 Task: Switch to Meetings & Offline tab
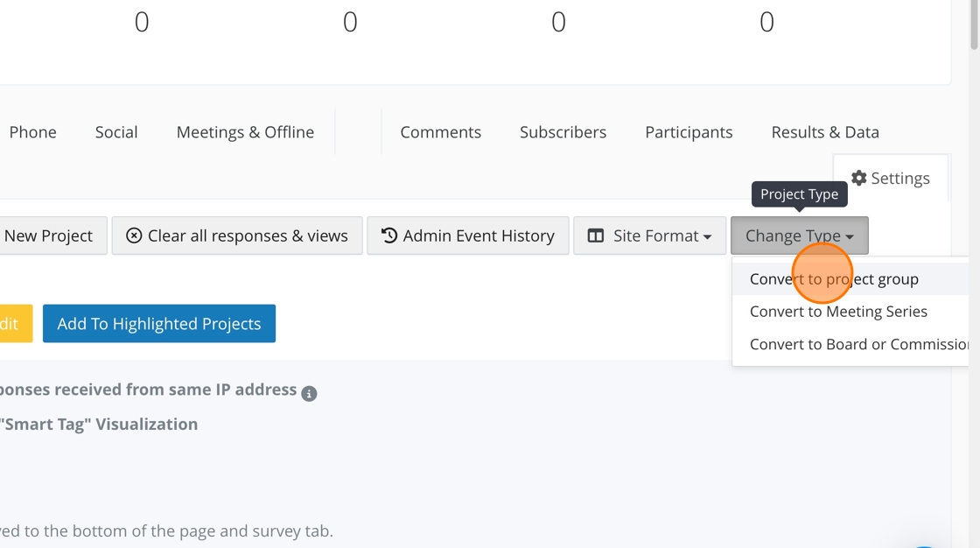point(245,132)
